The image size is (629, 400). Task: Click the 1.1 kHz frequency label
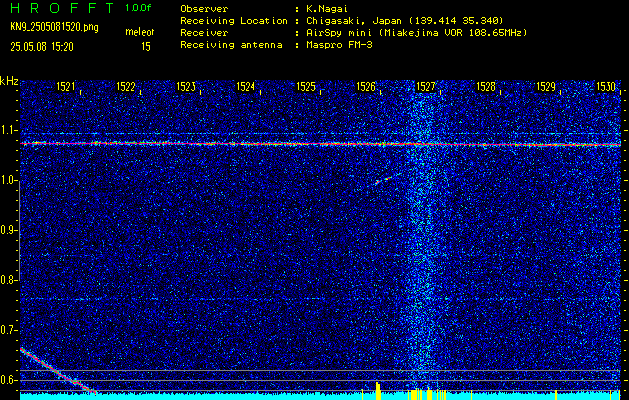click(8, 130)
